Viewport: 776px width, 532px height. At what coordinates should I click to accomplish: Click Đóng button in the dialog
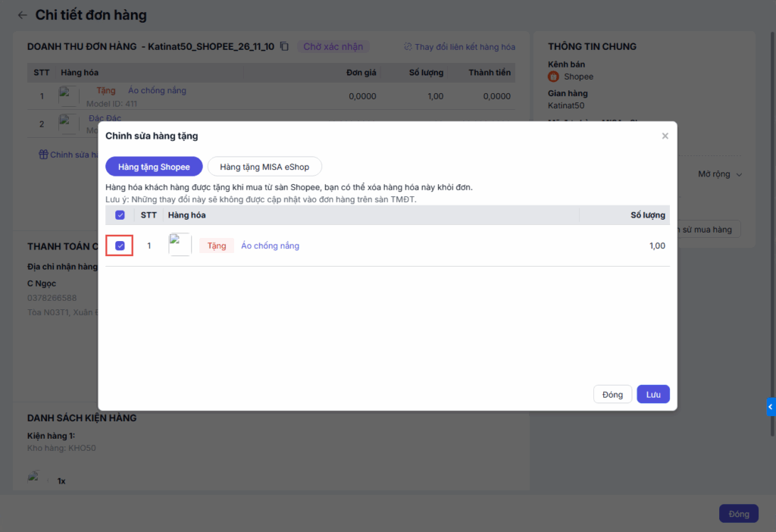612,395
